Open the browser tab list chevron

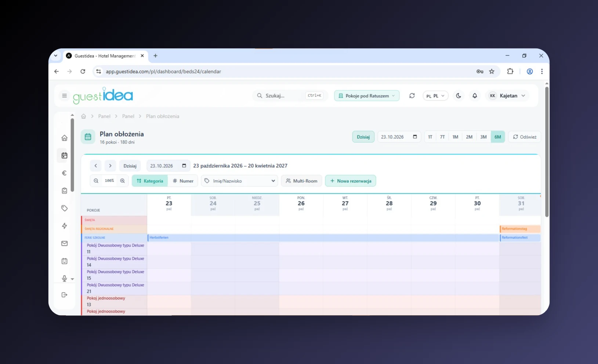56,56
